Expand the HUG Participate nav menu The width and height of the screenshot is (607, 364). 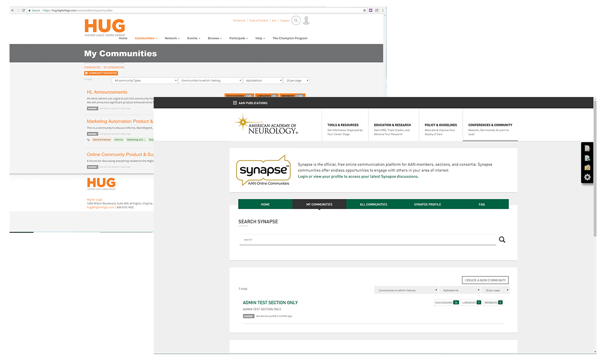(x=239, y=38)
